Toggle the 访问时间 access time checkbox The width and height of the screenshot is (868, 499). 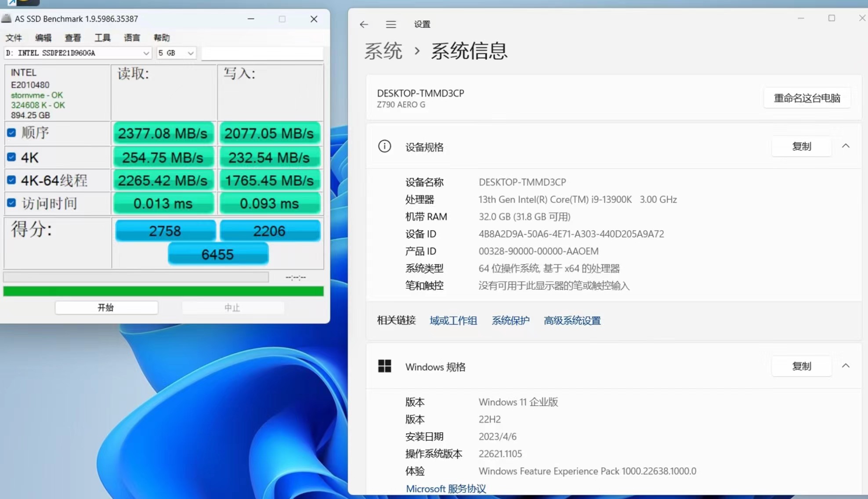(11, 203)
